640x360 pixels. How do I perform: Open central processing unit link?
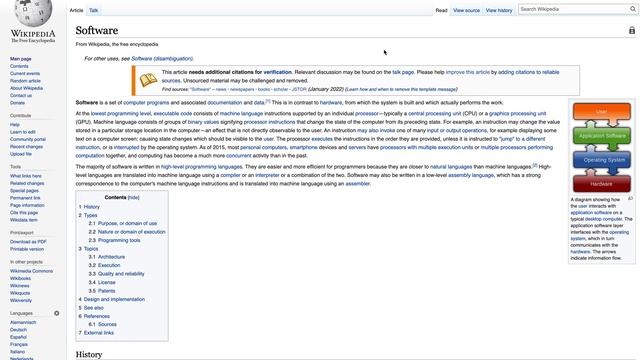435,113
